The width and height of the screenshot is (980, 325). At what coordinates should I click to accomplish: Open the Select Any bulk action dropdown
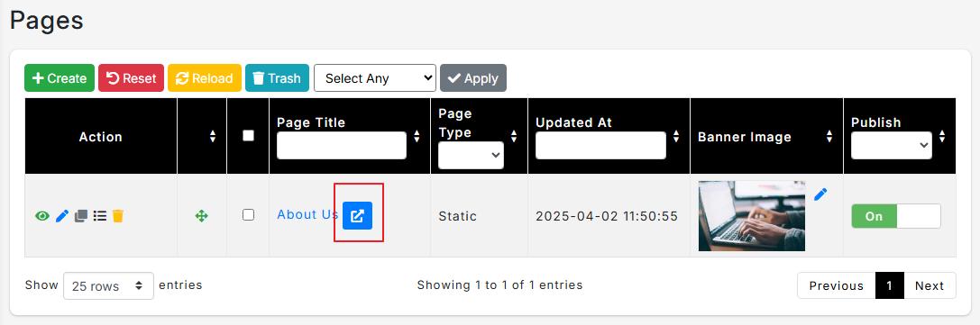click(x=374, y=78)
